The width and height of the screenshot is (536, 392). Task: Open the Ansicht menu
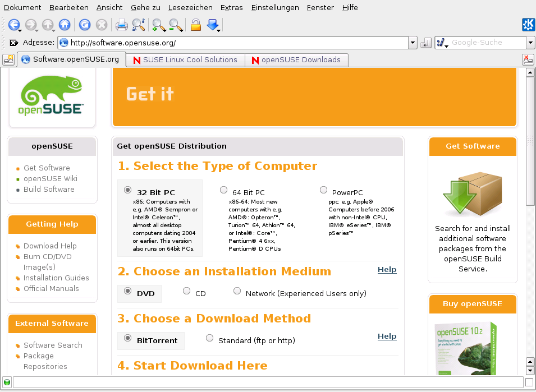click(x=109, y=7)
